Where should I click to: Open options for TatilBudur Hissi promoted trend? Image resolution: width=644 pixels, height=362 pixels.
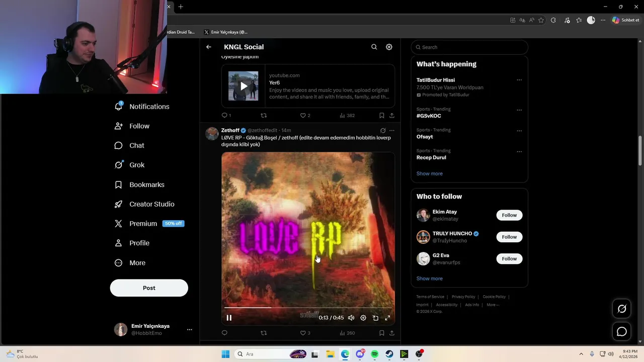519,80
